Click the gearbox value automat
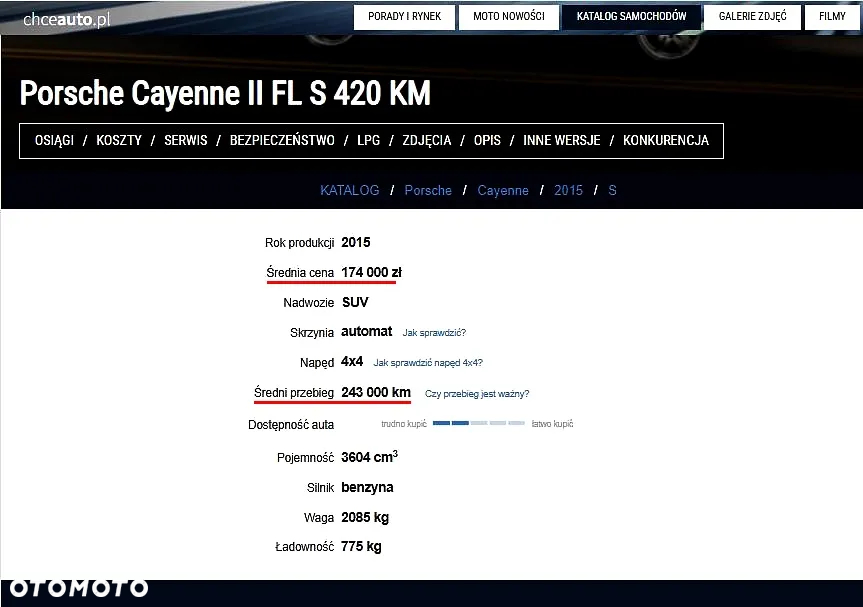This screenshot has width=863, height=607. (x=367, y=332)
